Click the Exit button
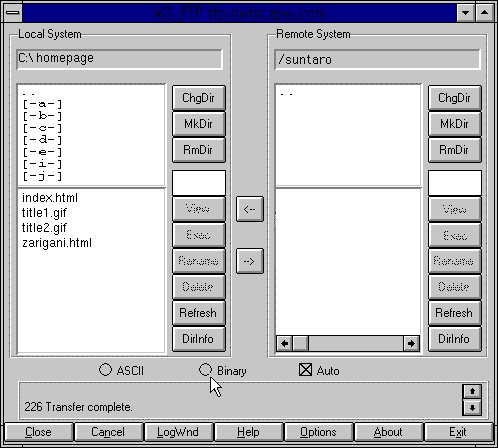The width and height of the screenshot is (498, 448). (458, 432)
